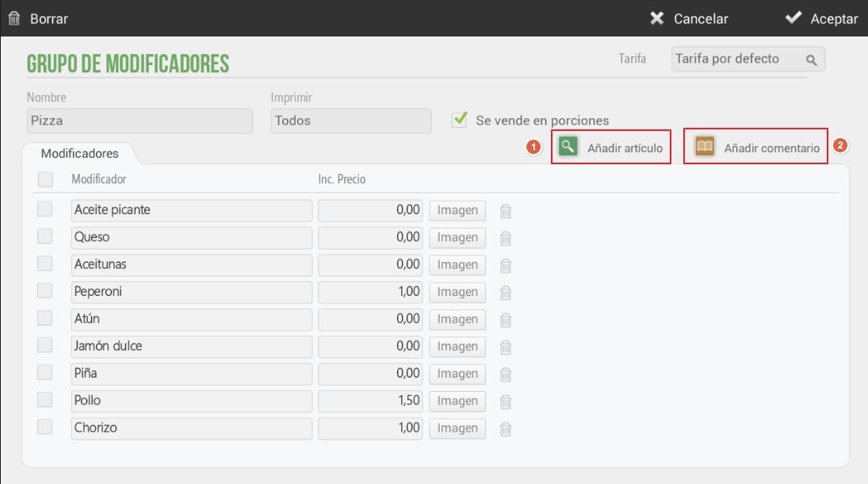This screenshot has height=484, width=868.
Task: Open the Tarifa por defecto selector
Action: point(748,59)
